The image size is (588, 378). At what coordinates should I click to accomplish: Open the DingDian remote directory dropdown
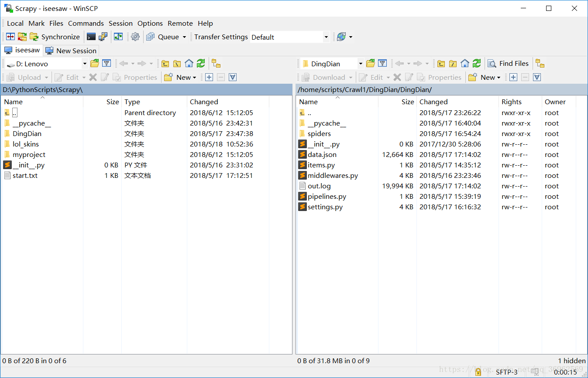pos(361,64)
